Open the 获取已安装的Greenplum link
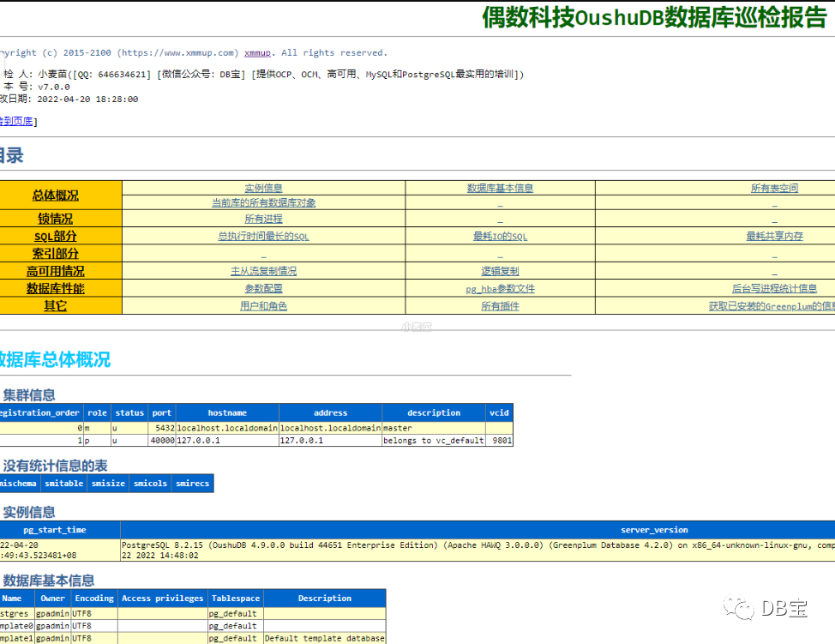The image size is (835, 644). [x=772, y=306]
